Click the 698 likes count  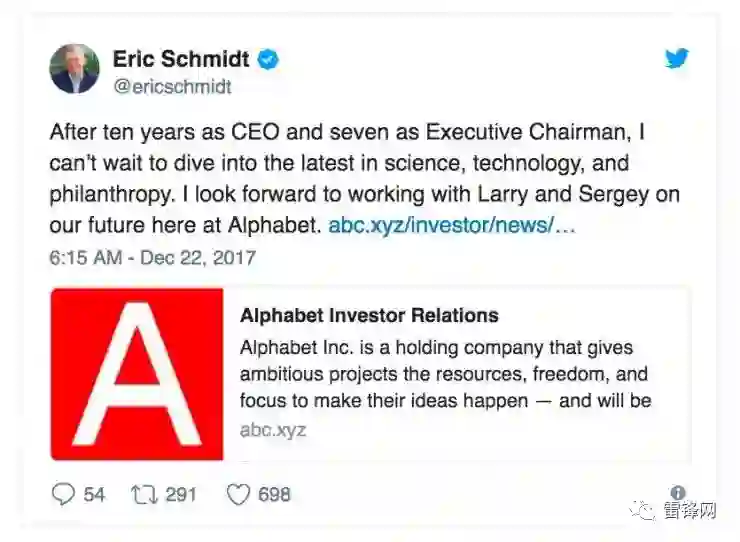click(273, 494)
